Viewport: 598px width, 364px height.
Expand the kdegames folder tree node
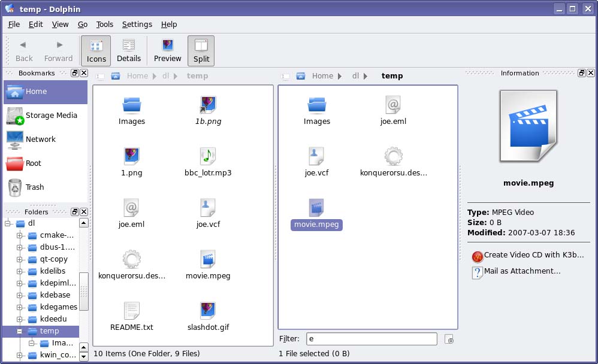[20, 307]
